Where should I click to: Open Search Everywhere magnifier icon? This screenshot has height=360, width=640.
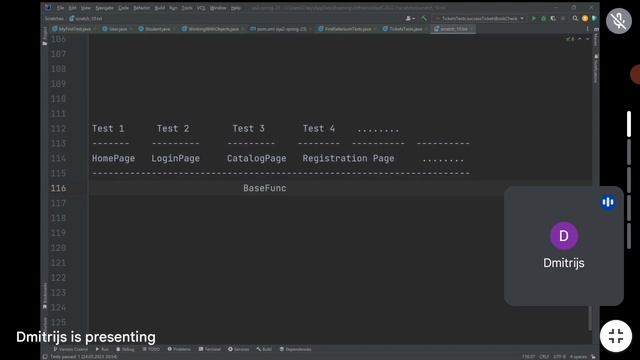(575, 18)
